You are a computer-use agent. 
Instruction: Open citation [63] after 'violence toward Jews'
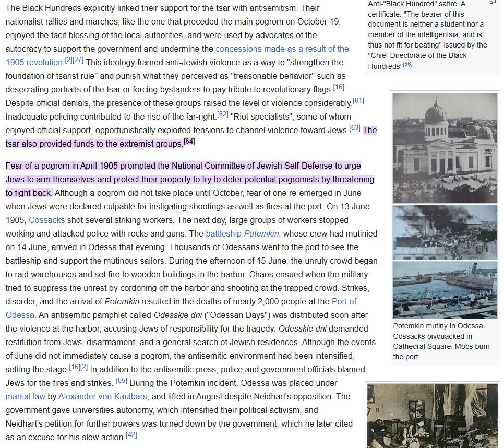click(355, 128)
